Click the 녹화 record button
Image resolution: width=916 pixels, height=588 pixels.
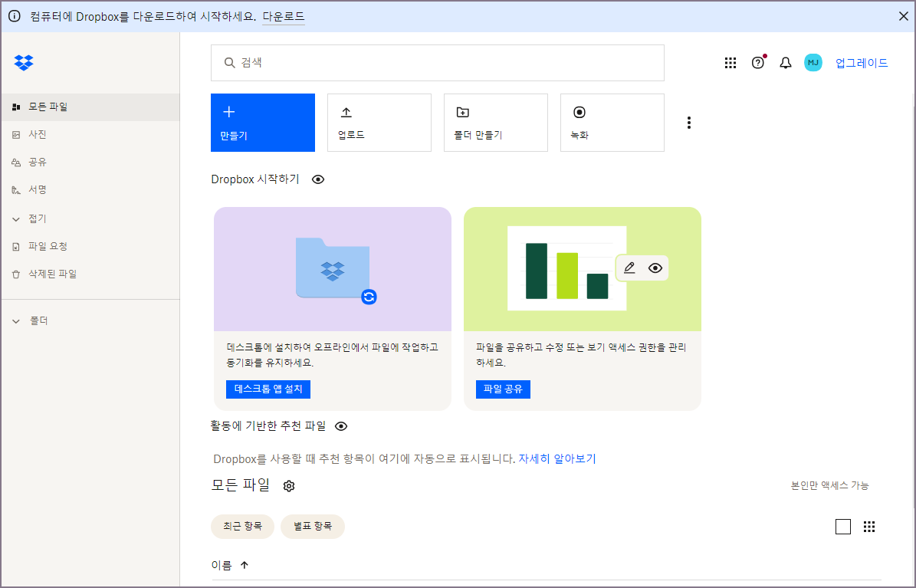(x=612, y=123)
